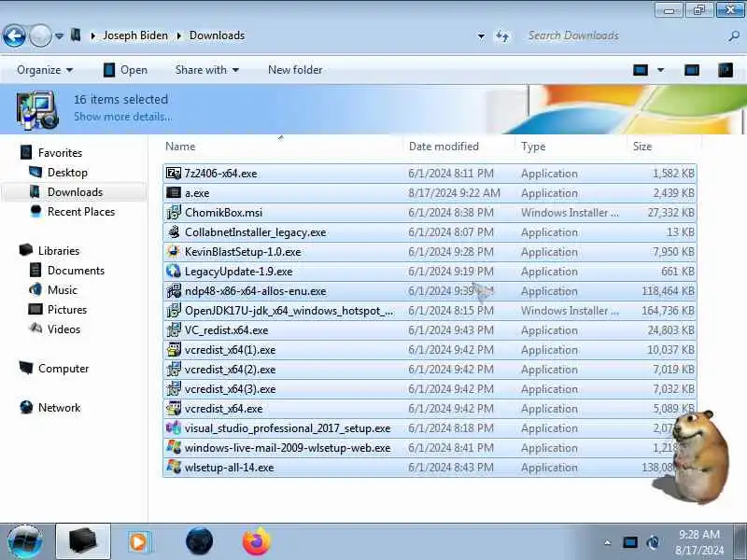Click the 118,464 KB size cell

[x=668, y=291]
